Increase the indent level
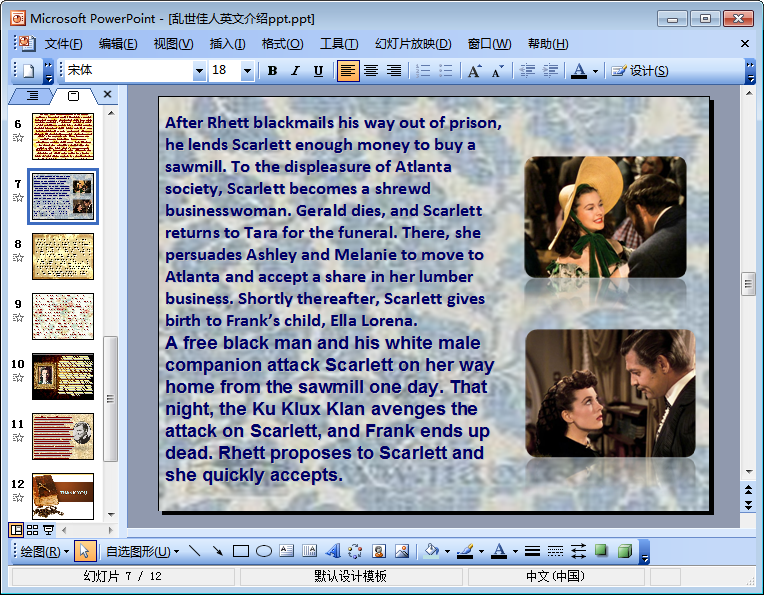764x595 pixels. [x=550, y=71]
